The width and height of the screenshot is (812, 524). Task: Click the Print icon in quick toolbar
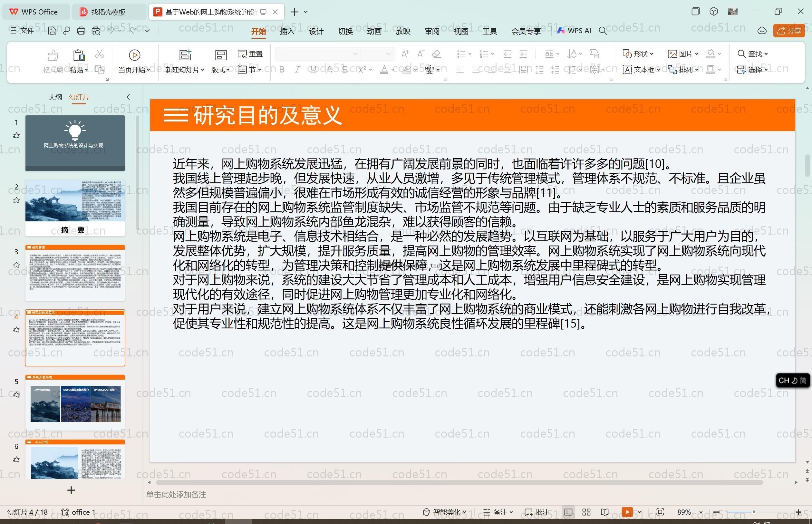81,31
